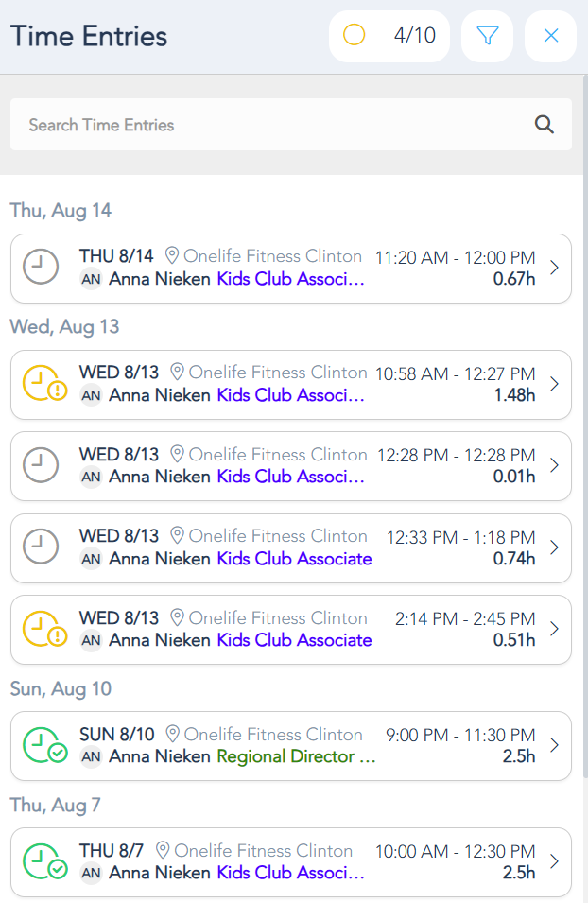
Task: Click the yellow warning clock for 2:14 PM entry
Action: (43, 630)
